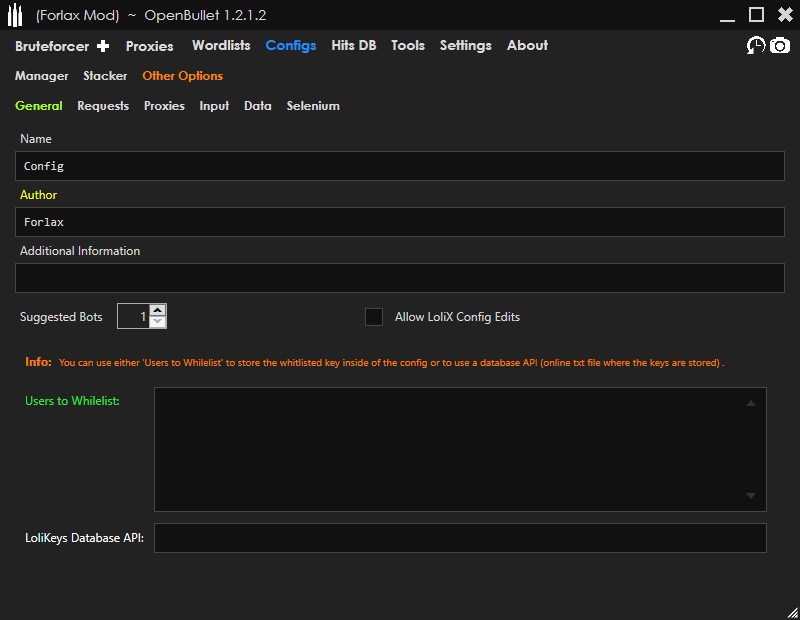The height and width of the screenshot is (620, 800).
Task: Open the Requests sub-tab
Action: point(103,106)
